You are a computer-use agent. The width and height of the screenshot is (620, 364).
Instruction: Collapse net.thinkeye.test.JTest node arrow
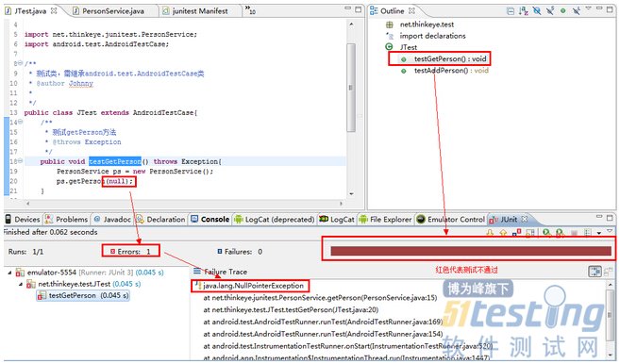21,284
